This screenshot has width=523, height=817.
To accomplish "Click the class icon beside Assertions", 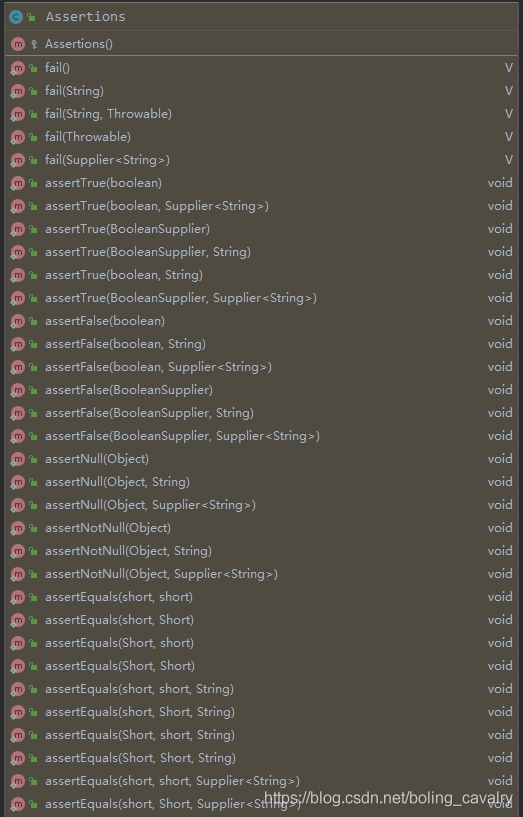I will [16, 17].
